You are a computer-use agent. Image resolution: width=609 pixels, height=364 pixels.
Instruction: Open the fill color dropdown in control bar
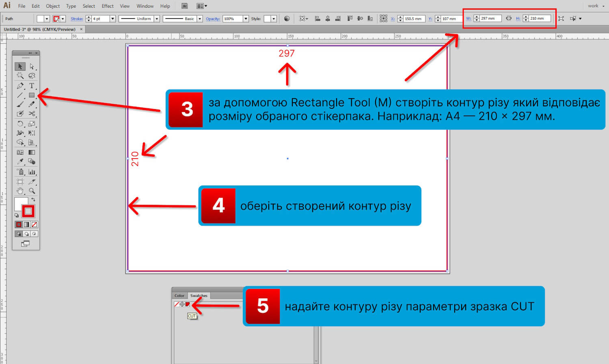click(x=47, y=19)
